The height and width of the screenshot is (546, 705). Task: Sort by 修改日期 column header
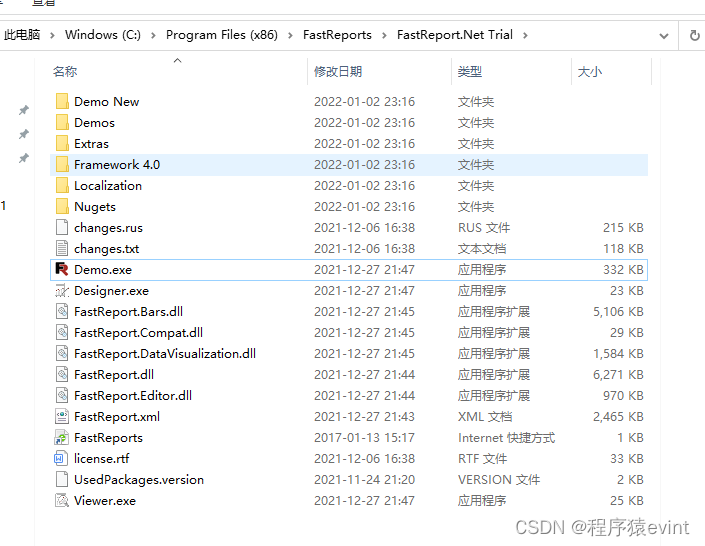(x=338, y=72)
